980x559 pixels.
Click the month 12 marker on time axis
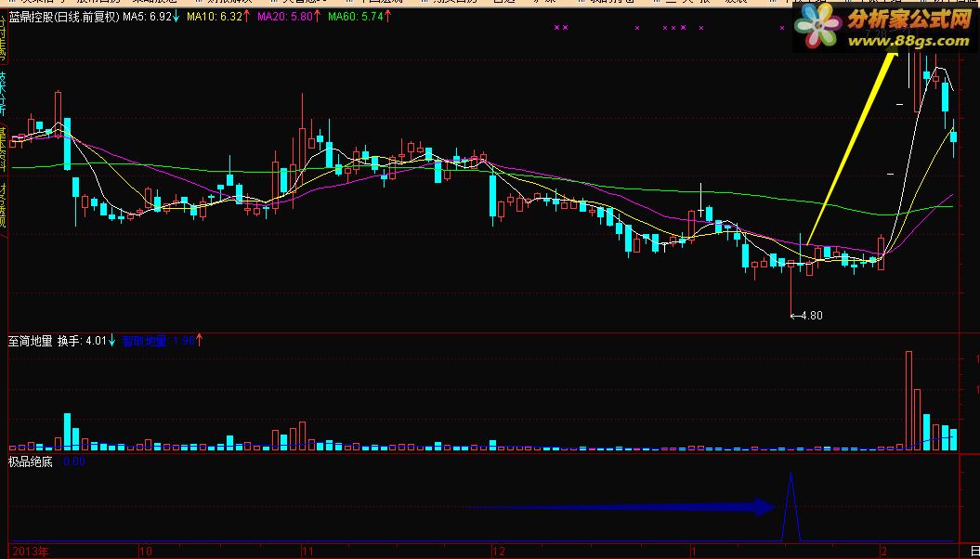498,552
